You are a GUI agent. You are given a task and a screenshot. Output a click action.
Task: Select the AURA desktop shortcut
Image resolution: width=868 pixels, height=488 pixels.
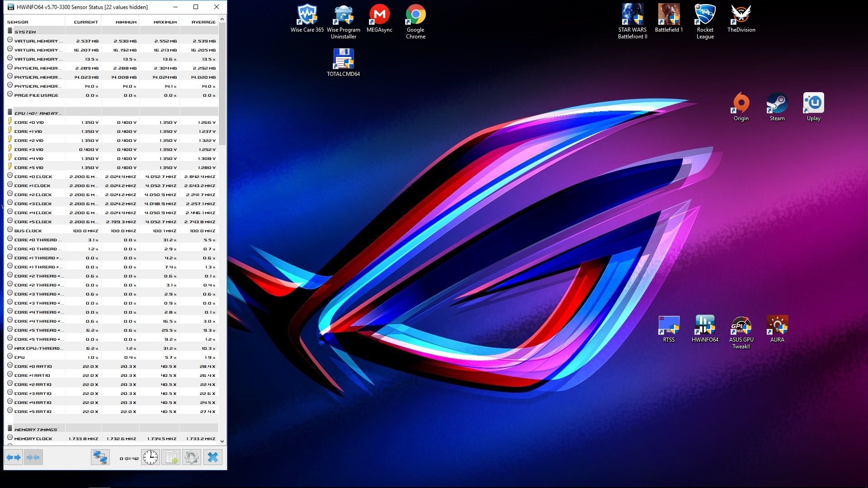777,329
